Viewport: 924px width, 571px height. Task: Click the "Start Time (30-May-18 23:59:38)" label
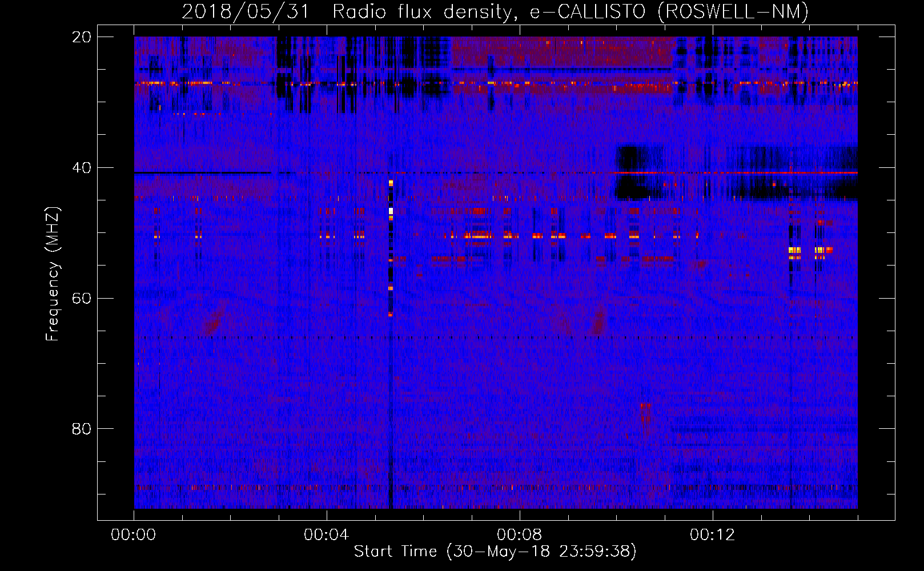point(495,551)
